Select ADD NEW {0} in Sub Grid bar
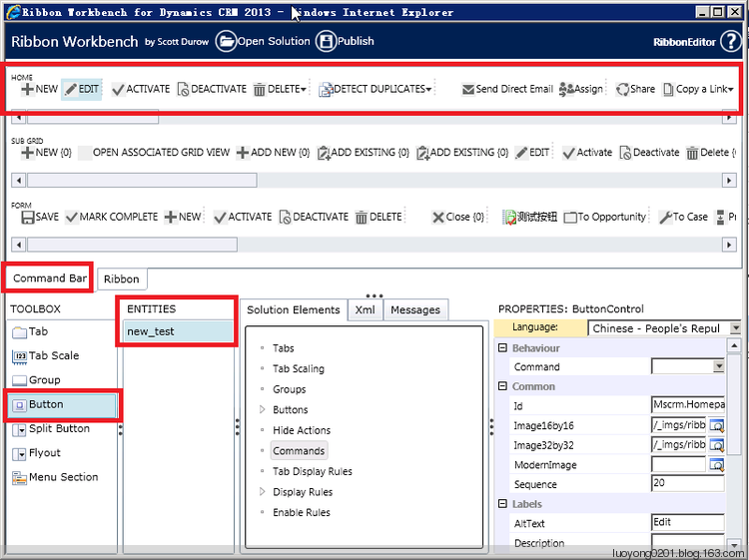749x560 pixels. pyautogui.click(x=274, y=153)
